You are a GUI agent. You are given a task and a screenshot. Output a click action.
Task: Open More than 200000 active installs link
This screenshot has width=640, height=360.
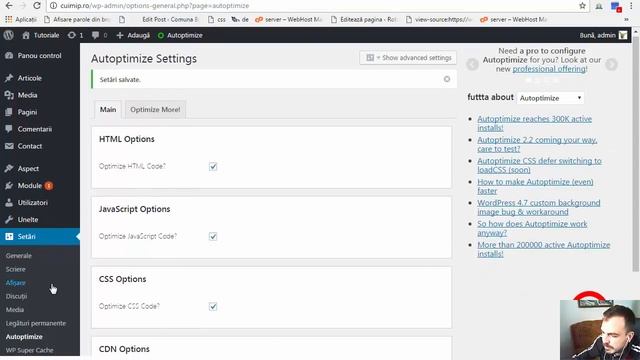coord(544,249)
